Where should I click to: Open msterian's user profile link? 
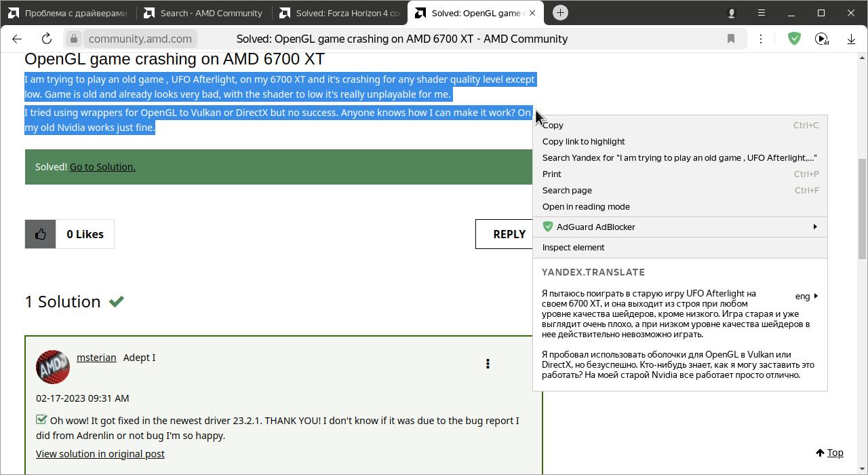96,358
